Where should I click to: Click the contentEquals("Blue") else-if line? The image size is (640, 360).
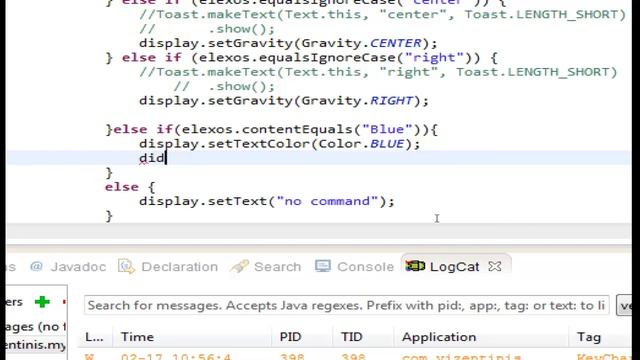(x=271, y=130)
